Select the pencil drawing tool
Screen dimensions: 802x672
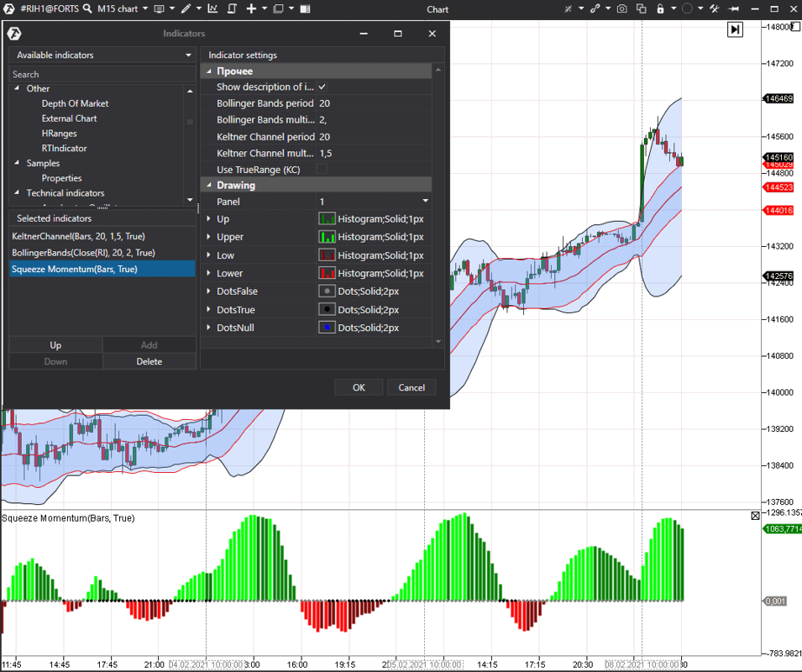coord(186,8)
